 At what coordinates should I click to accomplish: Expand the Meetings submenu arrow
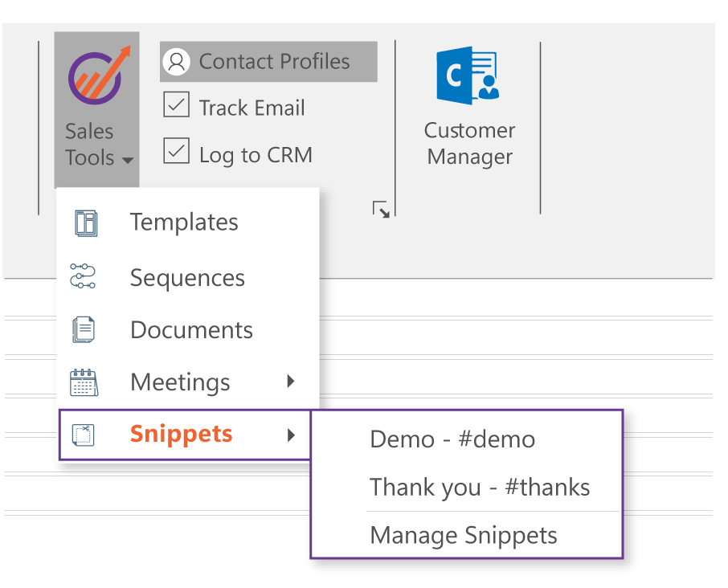(291, 382)
